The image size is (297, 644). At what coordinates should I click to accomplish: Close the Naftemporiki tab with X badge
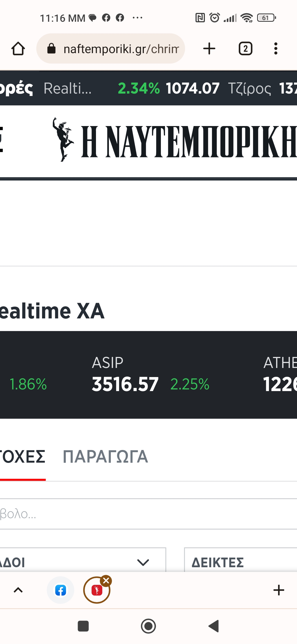[106, 581]
